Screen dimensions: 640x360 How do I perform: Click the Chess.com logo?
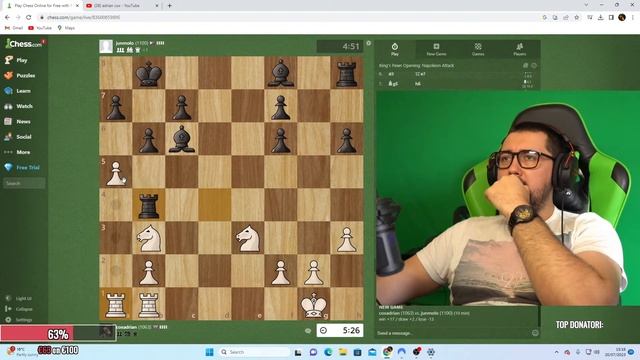24,44
